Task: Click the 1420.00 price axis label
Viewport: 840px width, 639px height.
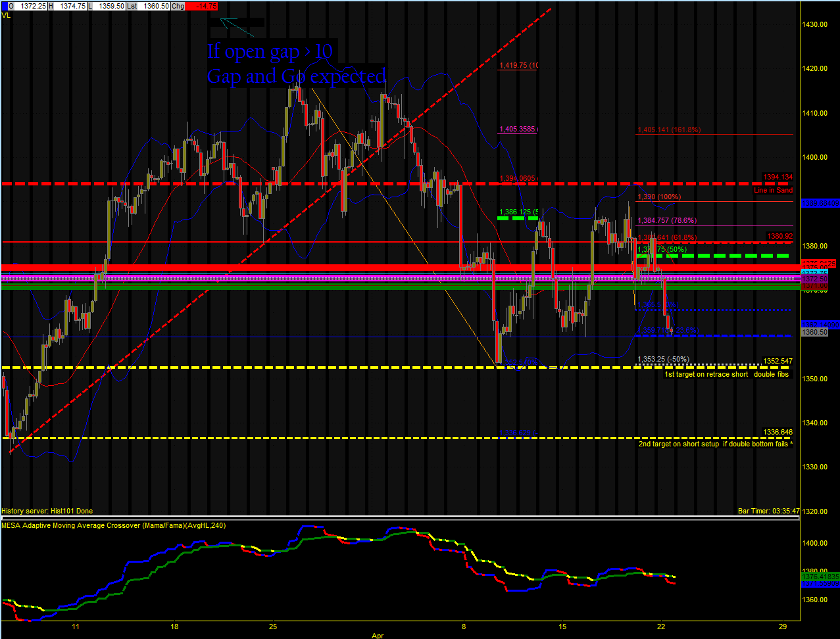Action: click(814, 68)
